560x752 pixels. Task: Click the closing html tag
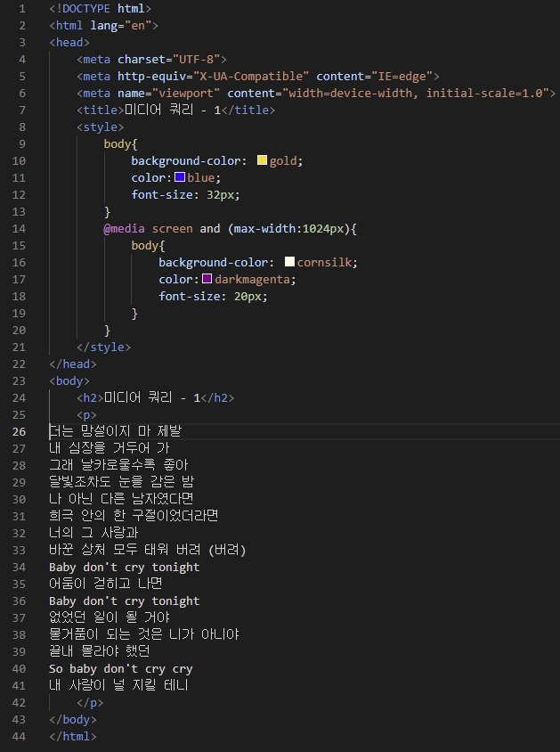73,736
